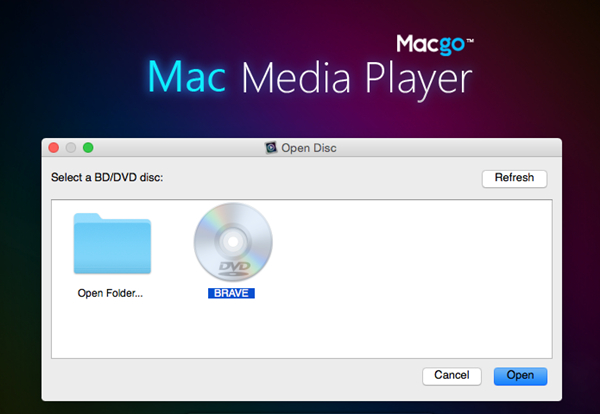
Task: Click the blue Open Folder icon
Action: tap(111, 247)
